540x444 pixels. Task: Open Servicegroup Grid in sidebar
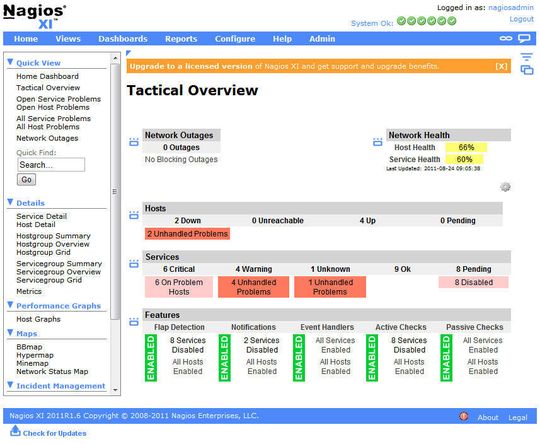tap(49, 280)
